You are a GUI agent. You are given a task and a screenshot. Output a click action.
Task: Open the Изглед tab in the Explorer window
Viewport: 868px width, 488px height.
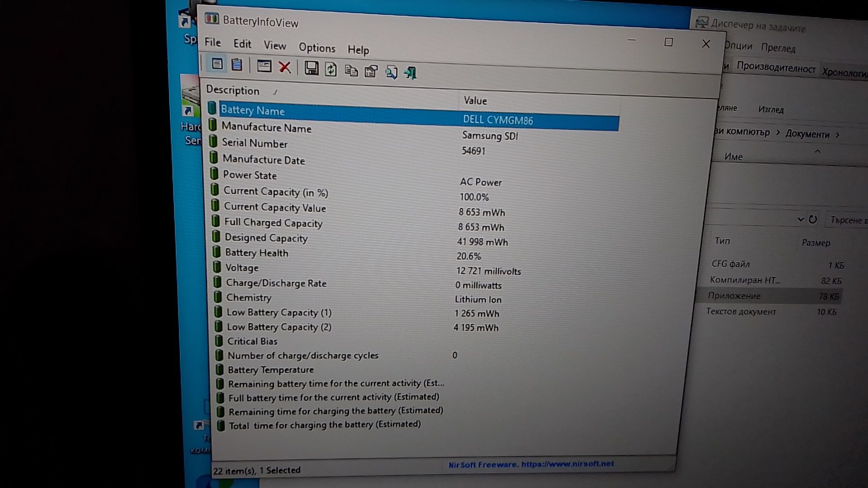[x=771, y=109]
